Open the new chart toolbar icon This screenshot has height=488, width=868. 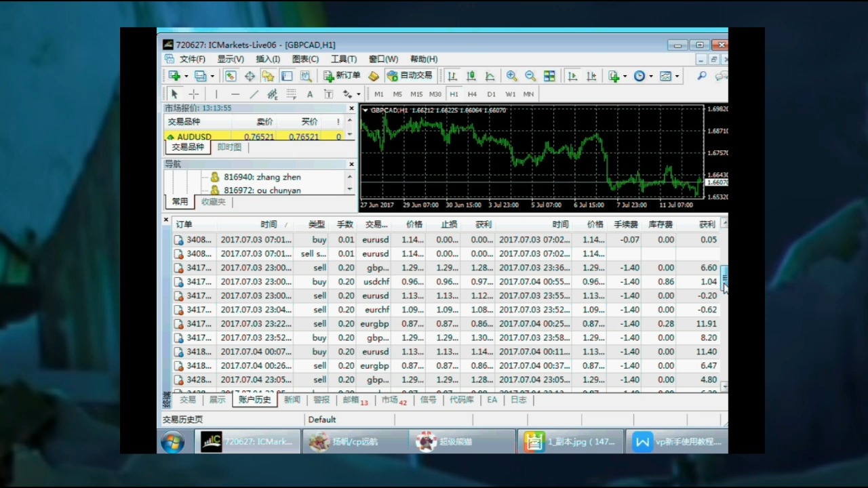pos(175,76)
